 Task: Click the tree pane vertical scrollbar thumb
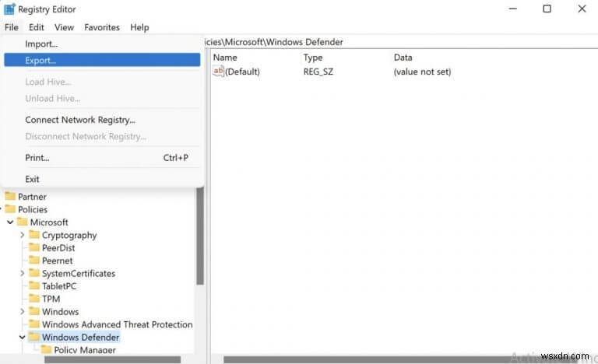[x=200, y=236]
